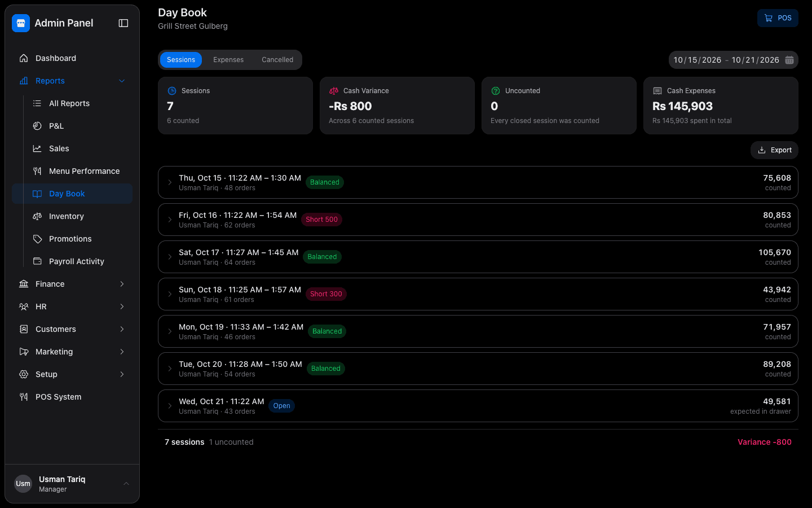Click the Inventory scale icon
Viewport: 812px width, 508px height.
pos(37,216)
